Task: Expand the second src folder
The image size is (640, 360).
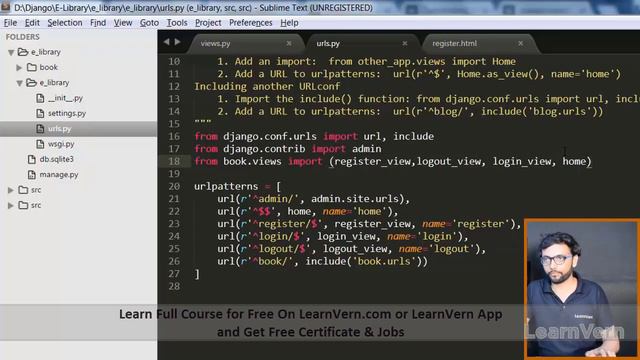Action: [x=11, y=205]
